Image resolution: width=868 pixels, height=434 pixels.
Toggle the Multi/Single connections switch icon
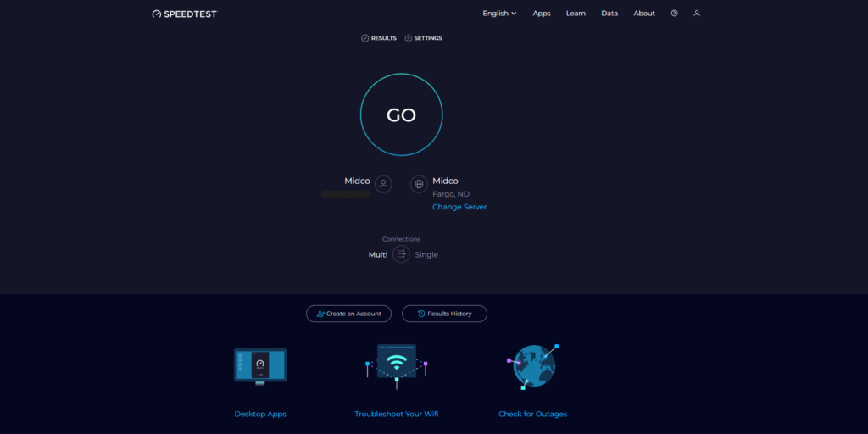[x=401, y=254]
